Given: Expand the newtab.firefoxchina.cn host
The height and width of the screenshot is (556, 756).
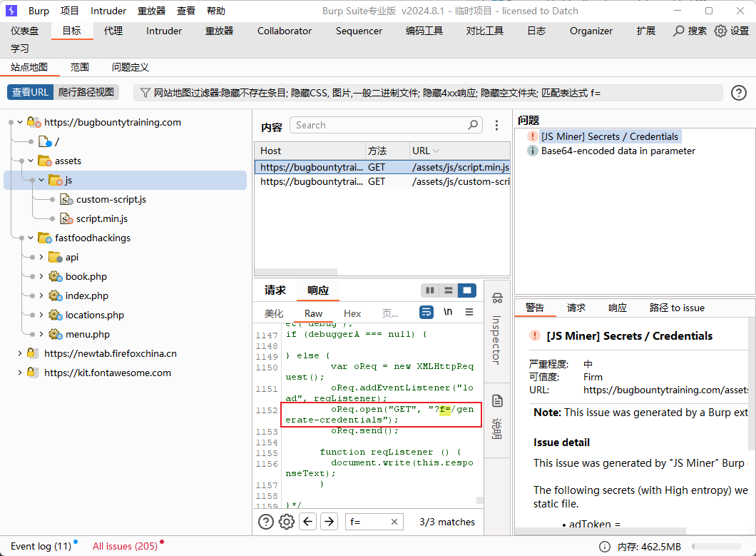Looking at the screenshot, I should point(20,354).
